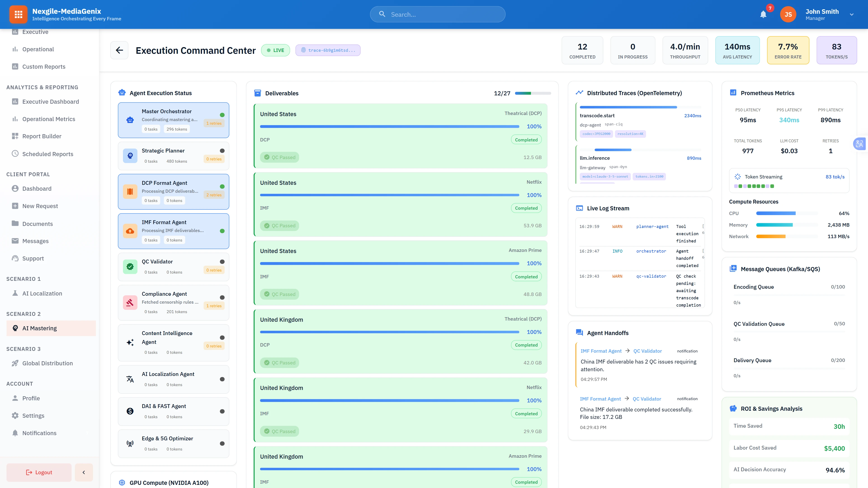Image resolution: width=868 pixels, height=488 pixels.
Task: Toggle the LIVE status indicator
Action: click(276, 50)
